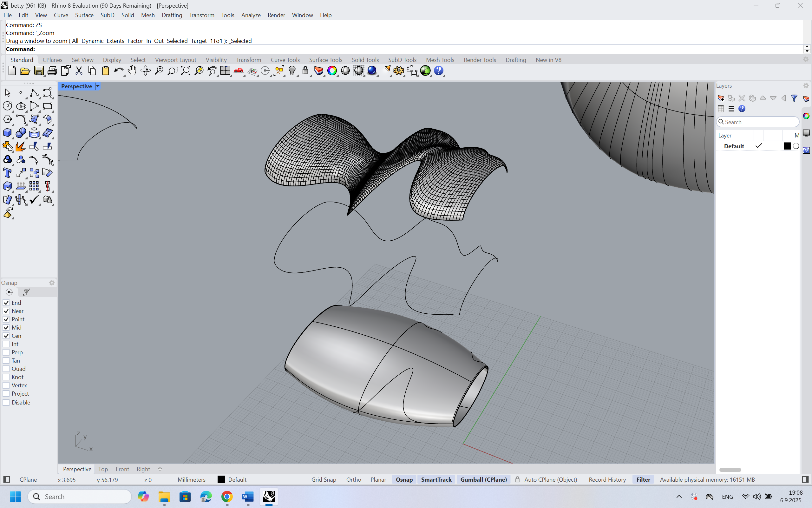
Task: Switch to the Mesh Tools toolbar tab
Action: coord(440,60)
